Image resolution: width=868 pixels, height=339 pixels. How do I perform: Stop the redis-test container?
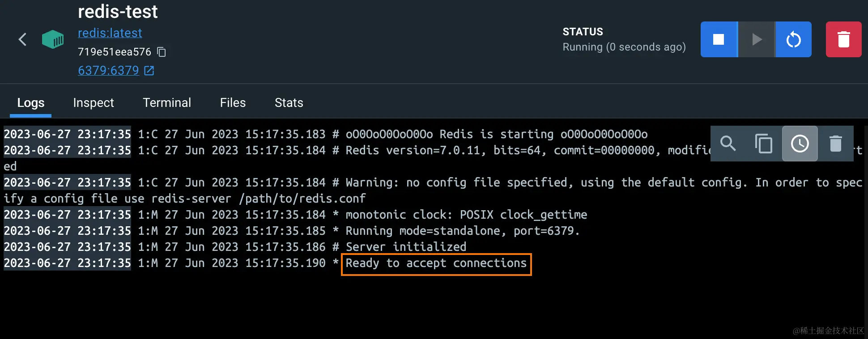pos(719,39)
